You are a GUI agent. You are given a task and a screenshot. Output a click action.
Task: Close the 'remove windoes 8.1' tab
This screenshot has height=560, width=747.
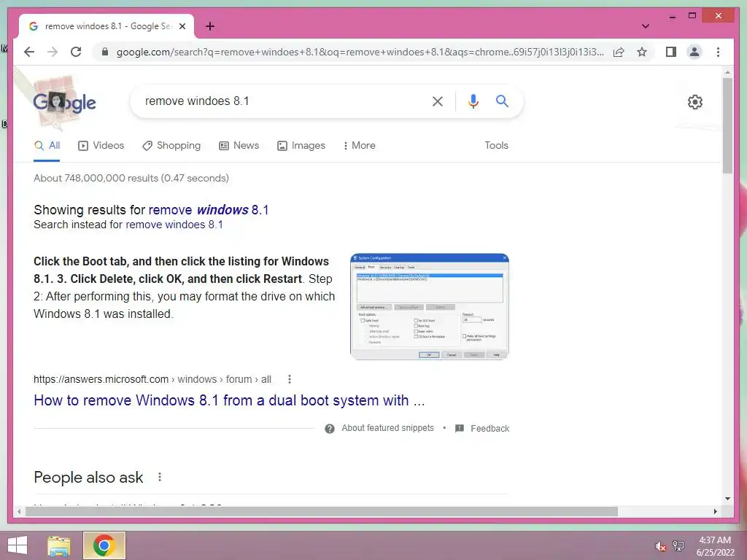click(182, 26)
